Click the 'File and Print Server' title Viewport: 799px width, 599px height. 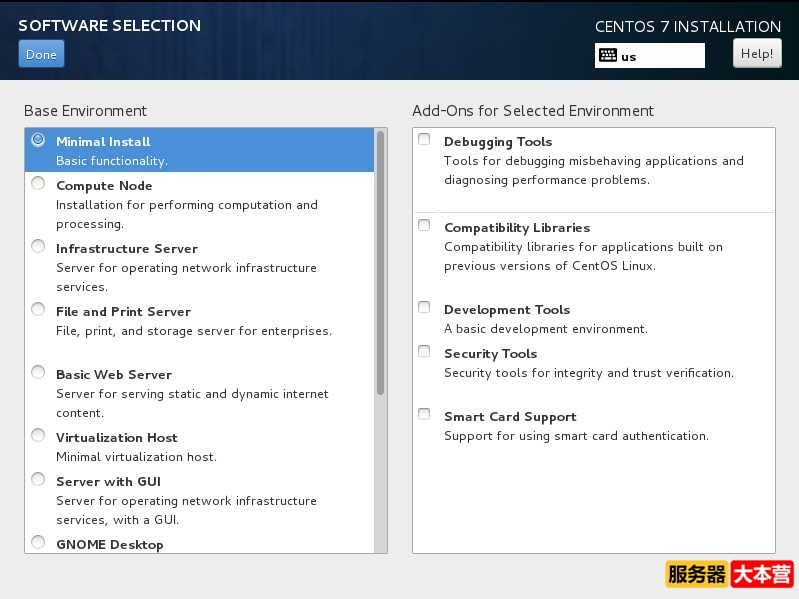coord(123,312)
